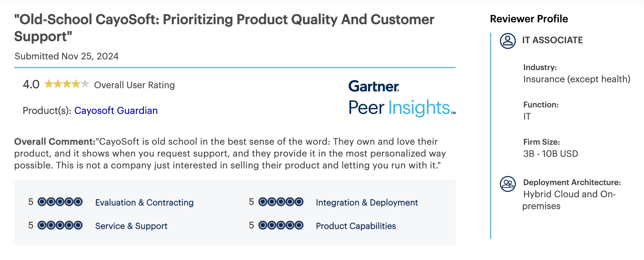Screen dimensions: 644x260
Task: Click the Overall Comment text paragraph
Action: (x=229, y=153)
